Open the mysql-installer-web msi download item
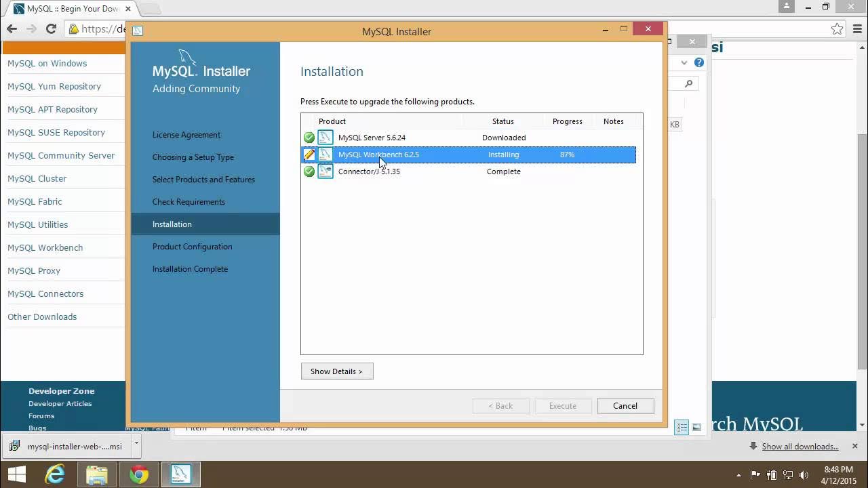The image size is (868, 488). point(68,446)
